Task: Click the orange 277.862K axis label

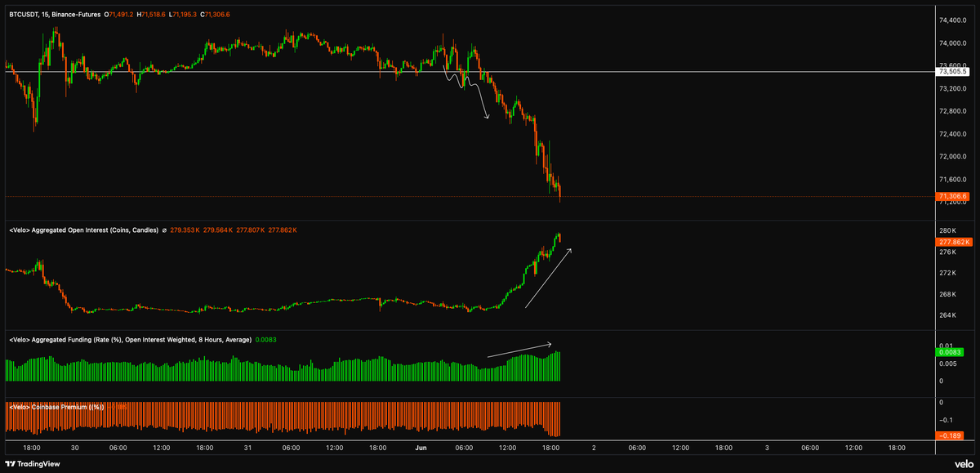Action: pyautogui.click(x=953, y=242)
